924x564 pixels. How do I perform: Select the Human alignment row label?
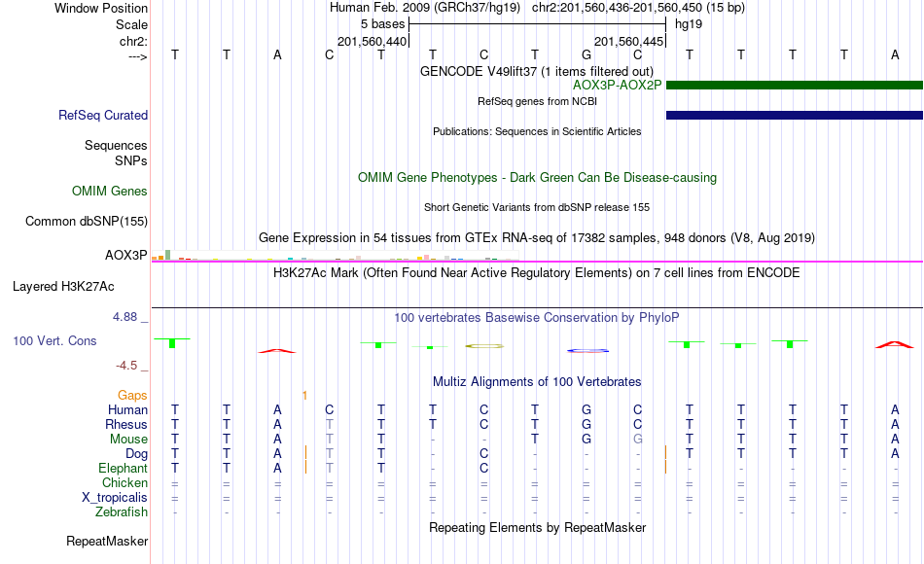127,410
